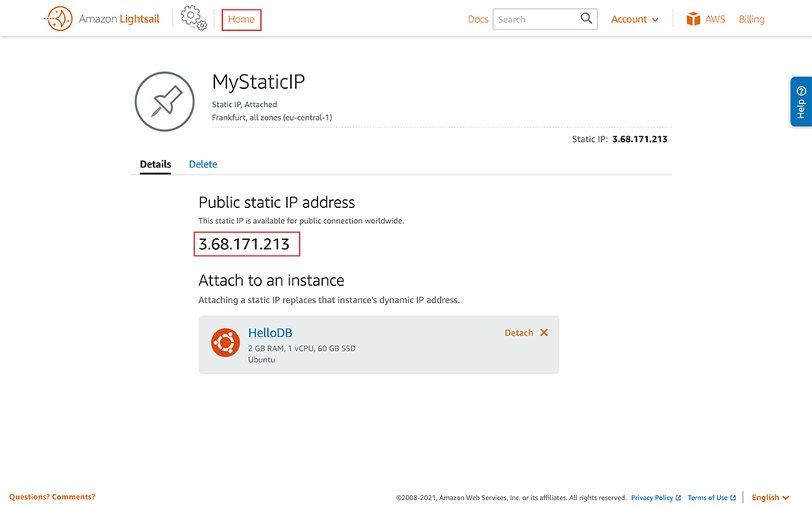Viewport: 812px width, 508px height.
Task: Open the HelloDB instance link
Action: click(x=270, y=333)
